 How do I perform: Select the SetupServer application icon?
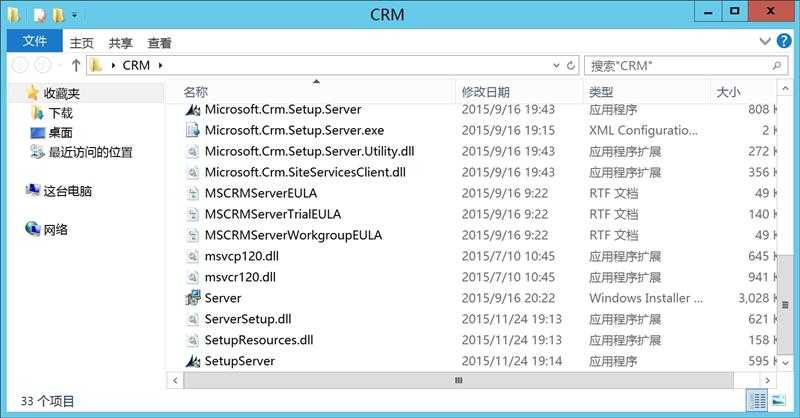tap(193, 361)
